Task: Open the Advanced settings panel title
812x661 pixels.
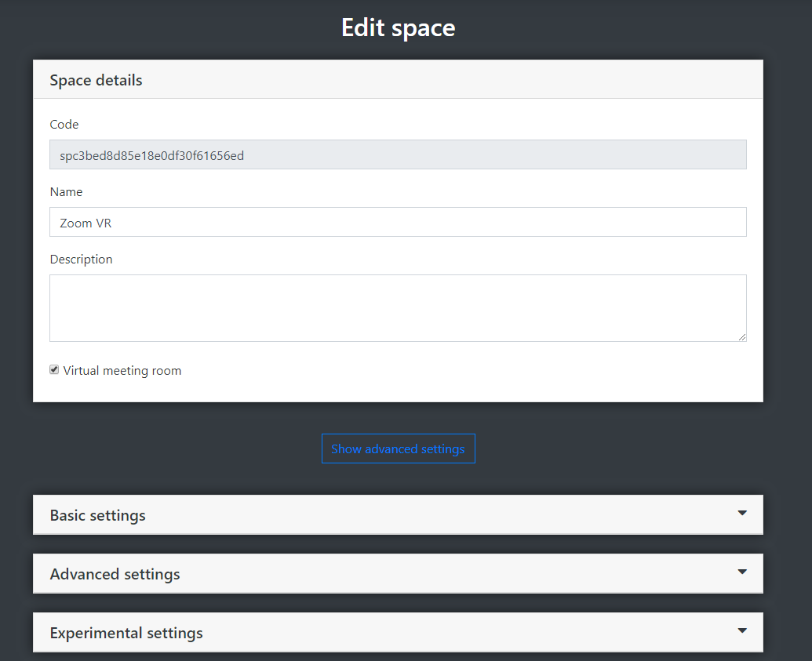Action: (x=115, y=575)
